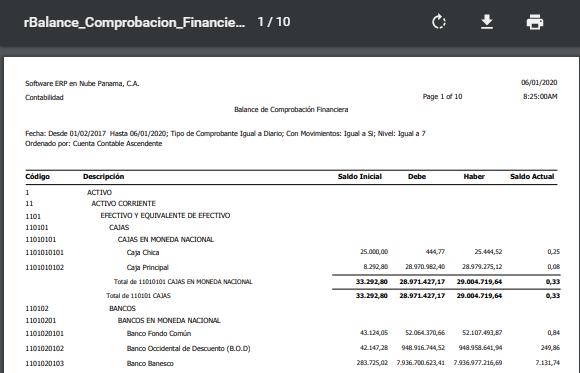Click the Saldo Actual column header
This screenshot has height=373, width=580.
pos(532,177)
